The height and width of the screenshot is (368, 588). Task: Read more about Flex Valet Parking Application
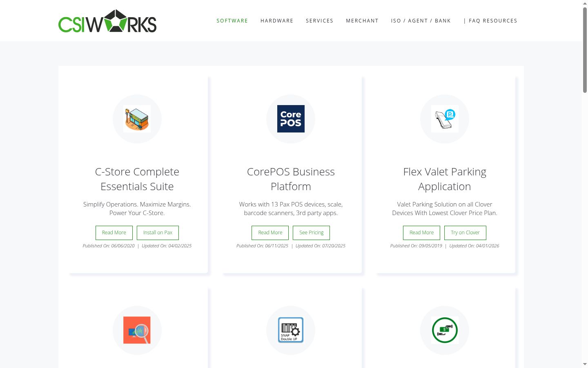[421, 233]
